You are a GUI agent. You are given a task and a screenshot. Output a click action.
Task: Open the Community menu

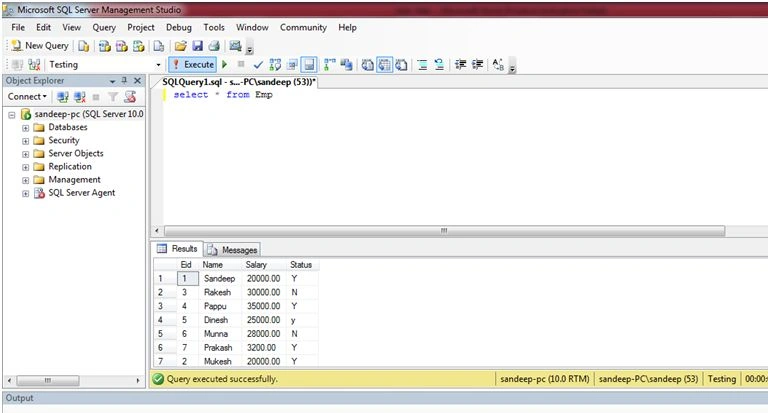303,27
